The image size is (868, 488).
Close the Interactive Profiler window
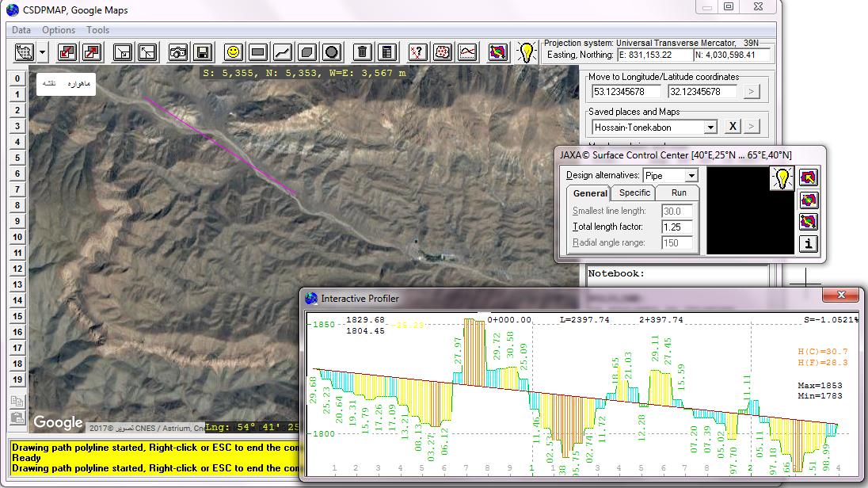click(841, 295)
